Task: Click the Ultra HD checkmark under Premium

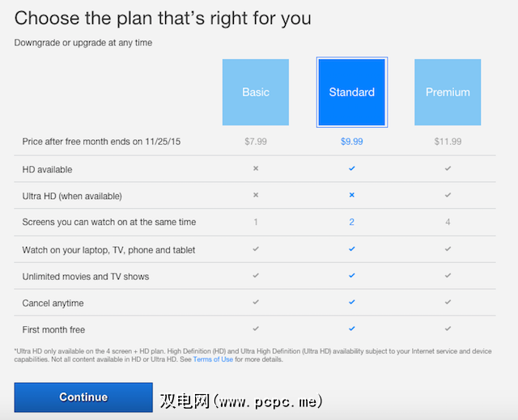Action: [x=448, y=196]
